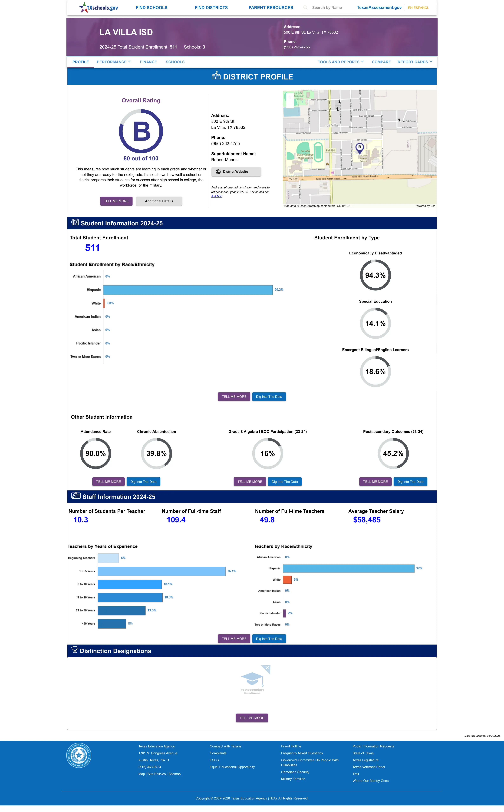Screen dimensions: 504x812
Task: Open the District Website button
Action: [236, 172]
